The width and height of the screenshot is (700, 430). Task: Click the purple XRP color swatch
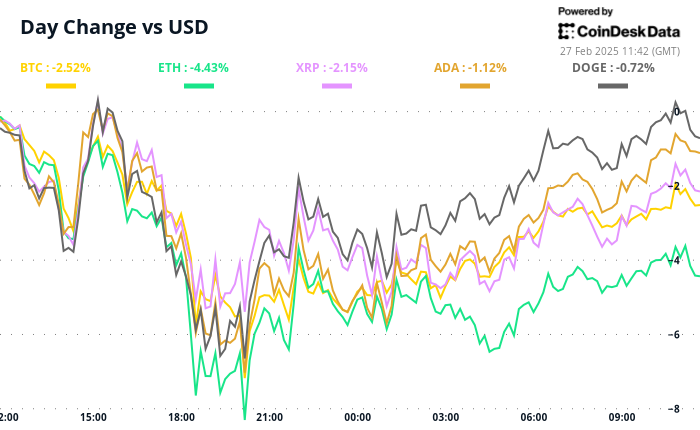[337, 87]
